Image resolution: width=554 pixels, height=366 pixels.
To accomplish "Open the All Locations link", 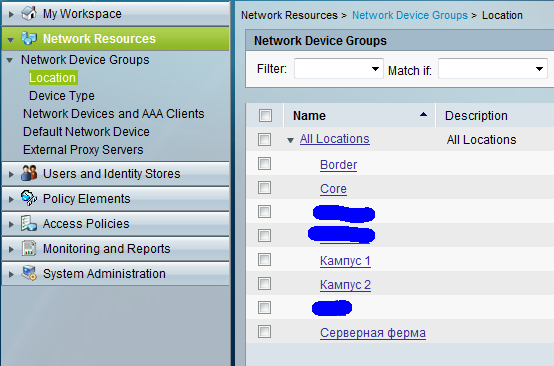I will click(x=335, y=139).
